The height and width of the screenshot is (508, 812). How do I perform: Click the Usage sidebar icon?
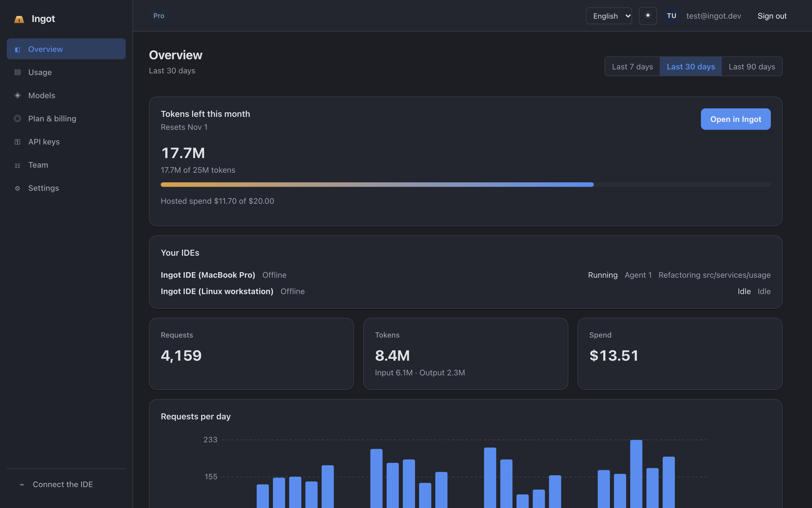pos(17,72)
